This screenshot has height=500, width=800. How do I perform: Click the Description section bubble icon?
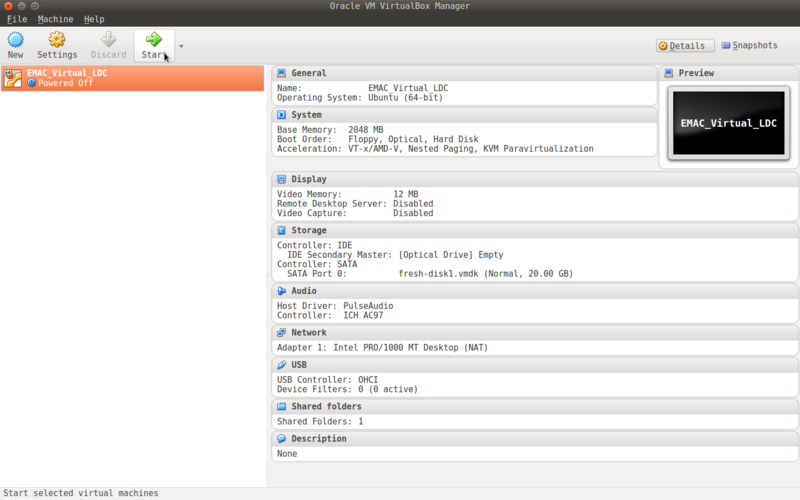[x=281, y=439]
